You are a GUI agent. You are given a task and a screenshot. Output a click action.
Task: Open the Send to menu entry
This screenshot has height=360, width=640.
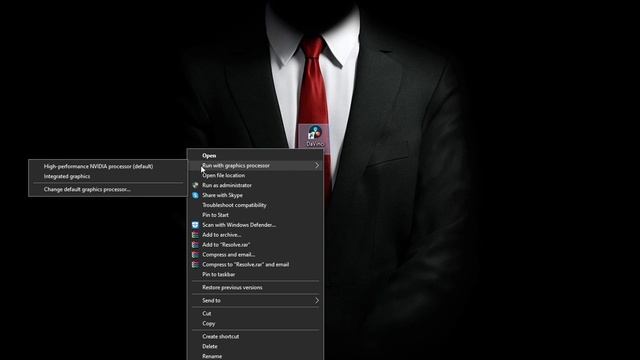[256, 300]
